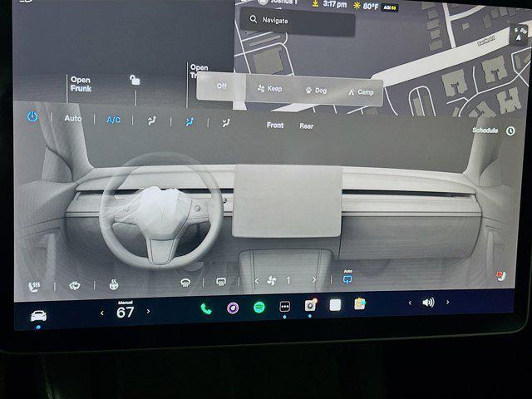Screen dimensions: 532x399
Task: Set climate keep mode to Off
Action: [x=221, y=86]
